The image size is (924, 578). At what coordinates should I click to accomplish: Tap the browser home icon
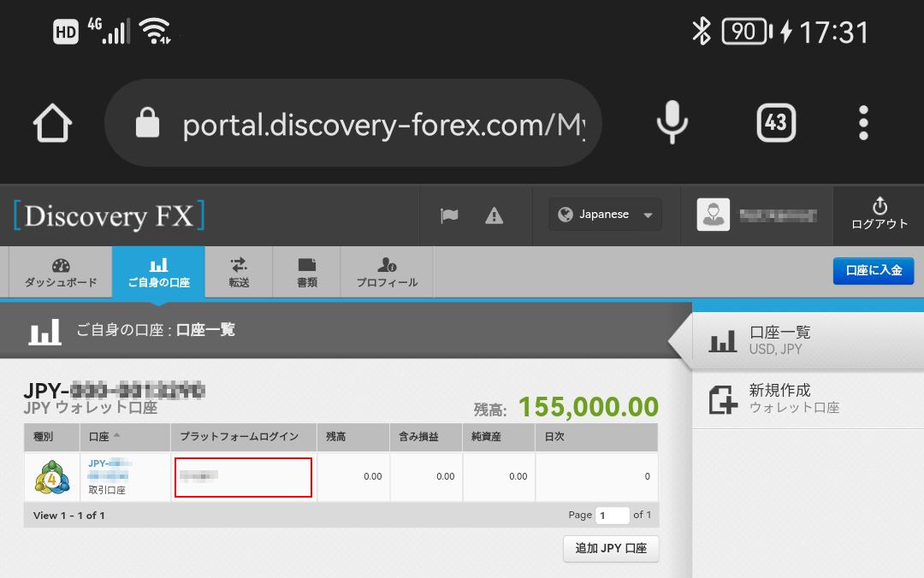(x=52, y=122)
